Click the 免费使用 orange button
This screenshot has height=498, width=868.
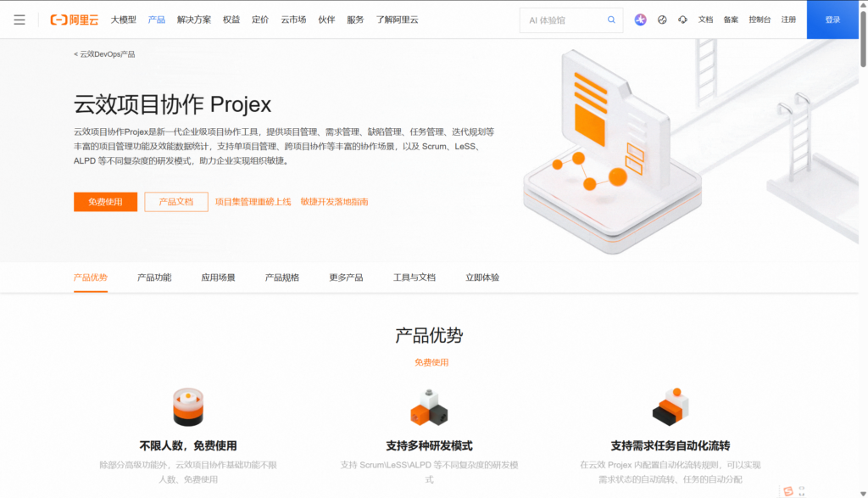coord(105,202)
